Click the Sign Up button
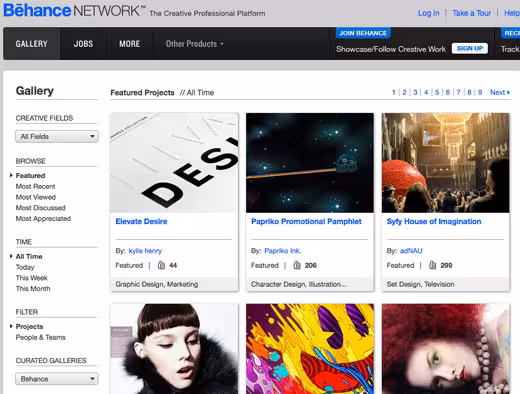The width and height of the screenshot is (520, 394). 470,48
